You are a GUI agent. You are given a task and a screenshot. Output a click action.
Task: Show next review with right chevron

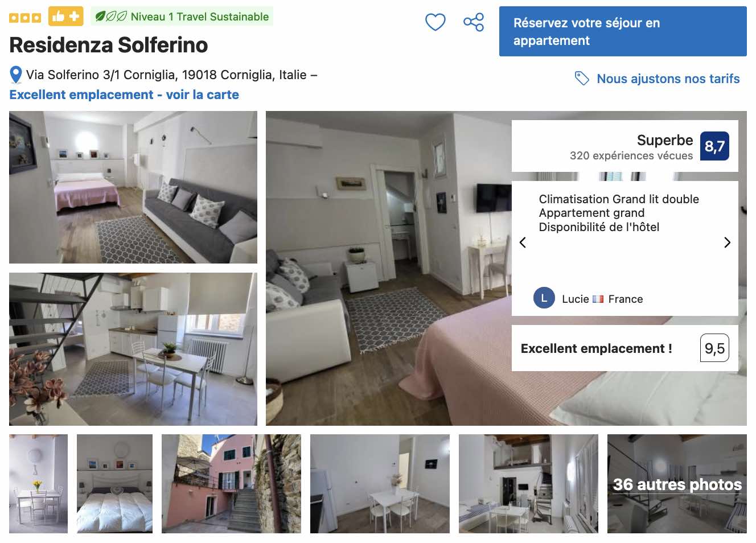(x=727, y=242)
